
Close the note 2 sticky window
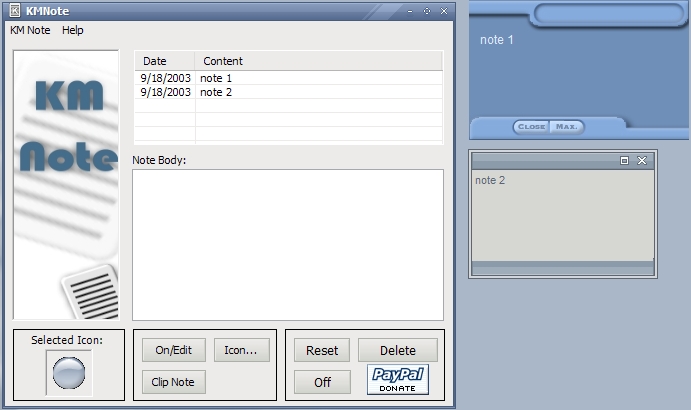[642, 160]
